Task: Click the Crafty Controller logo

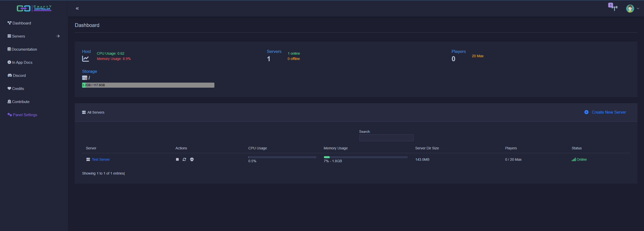Action: 34,8
